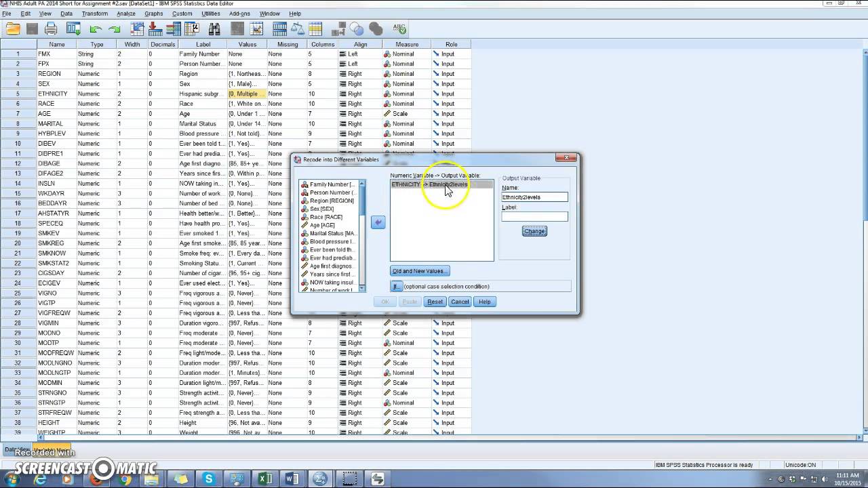Dialog variable list scroll-up arrow
Screen dimensions: 868x488
[x=362, y=183]
